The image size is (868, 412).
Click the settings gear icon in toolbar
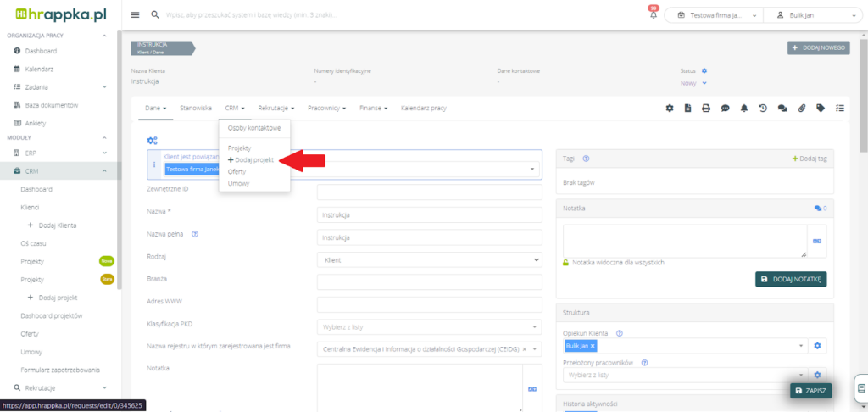click(x=669, y=109)
